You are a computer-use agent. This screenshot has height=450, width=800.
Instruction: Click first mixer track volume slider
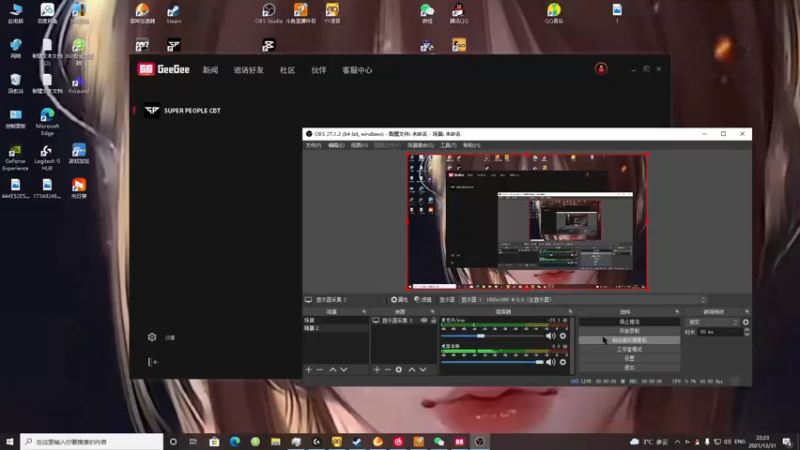(492, 336)
